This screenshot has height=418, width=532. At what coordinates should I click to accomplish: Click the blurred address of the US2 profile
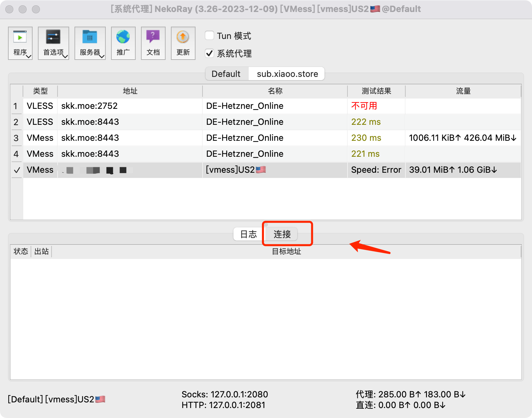(130, 170)
